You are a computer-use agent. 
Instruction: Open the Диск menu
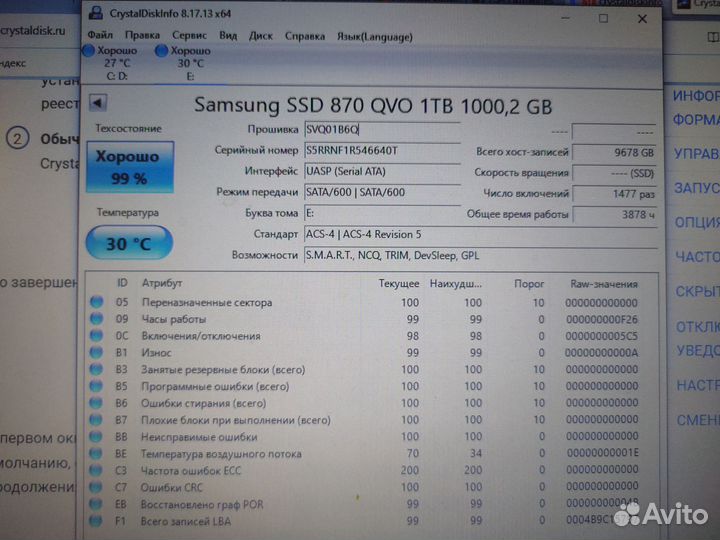click(x=260, y=36)
